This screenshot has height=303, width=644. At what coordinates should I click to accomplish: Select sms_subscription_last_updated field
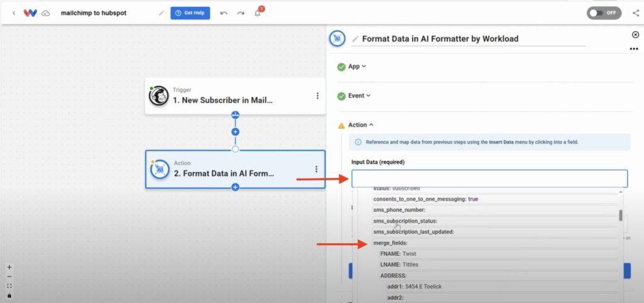pos(496,232)
